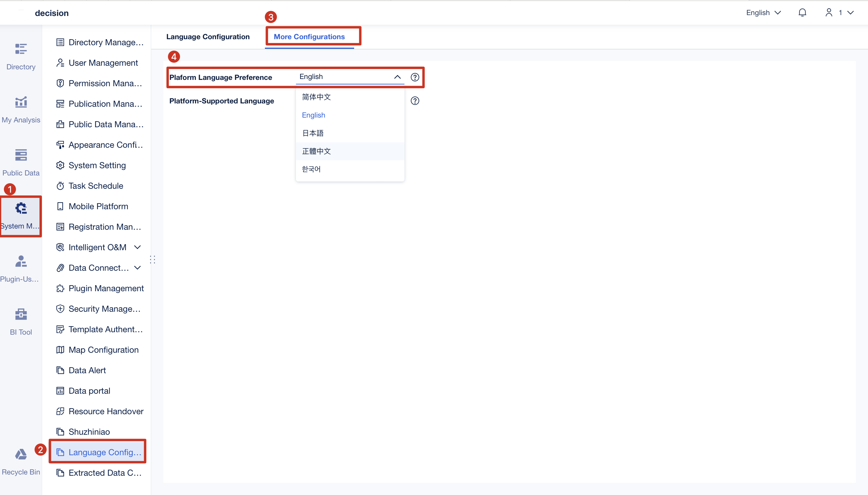Switch to the More Configurations tab

click(x=310, y=36)
